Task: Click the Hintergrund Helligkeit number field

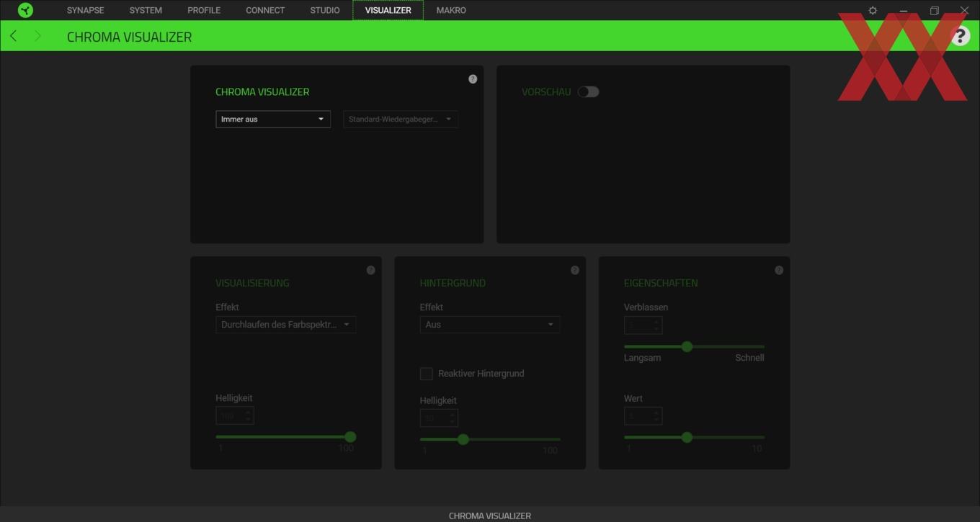Action: click(x=439, y=418)
